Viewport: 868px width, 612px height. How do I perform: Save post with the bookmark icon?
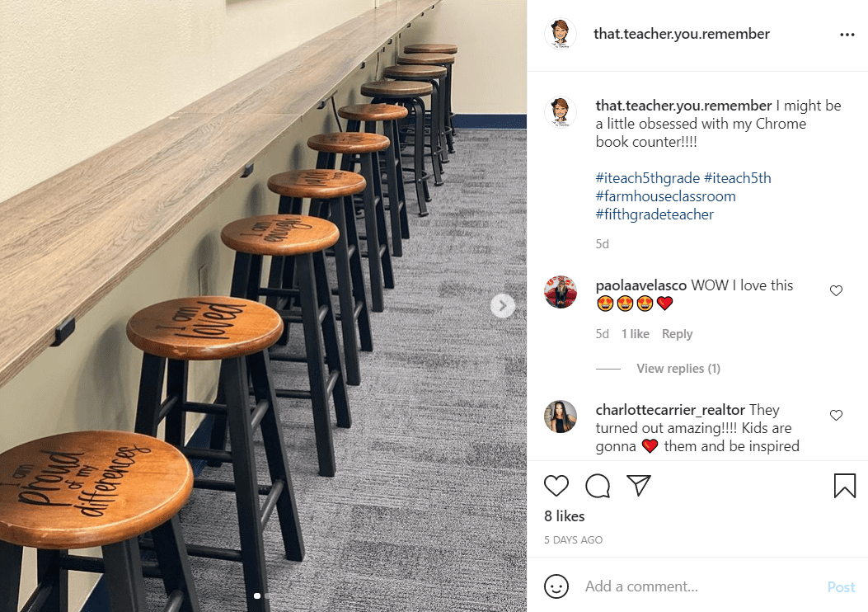coord(845,486)
